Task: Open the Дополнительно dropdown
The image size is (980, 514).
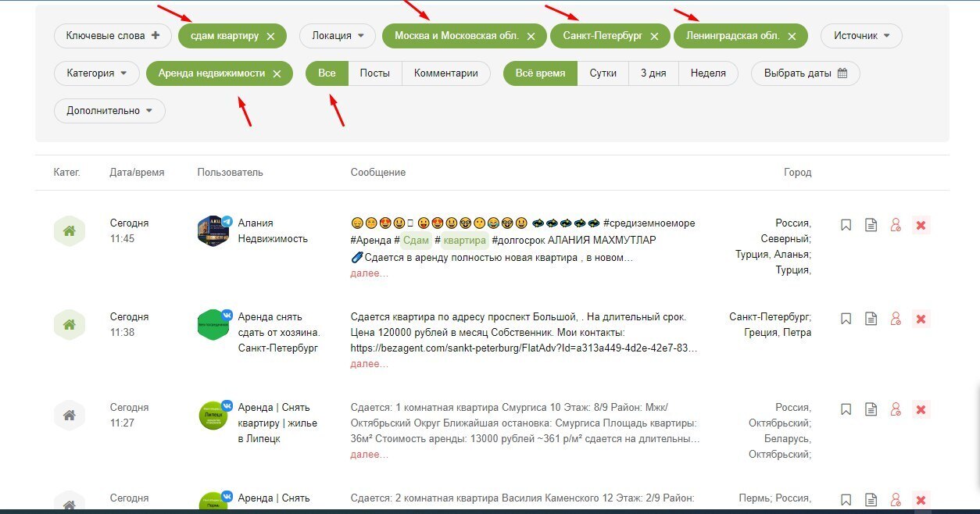Action: [109, 110]
